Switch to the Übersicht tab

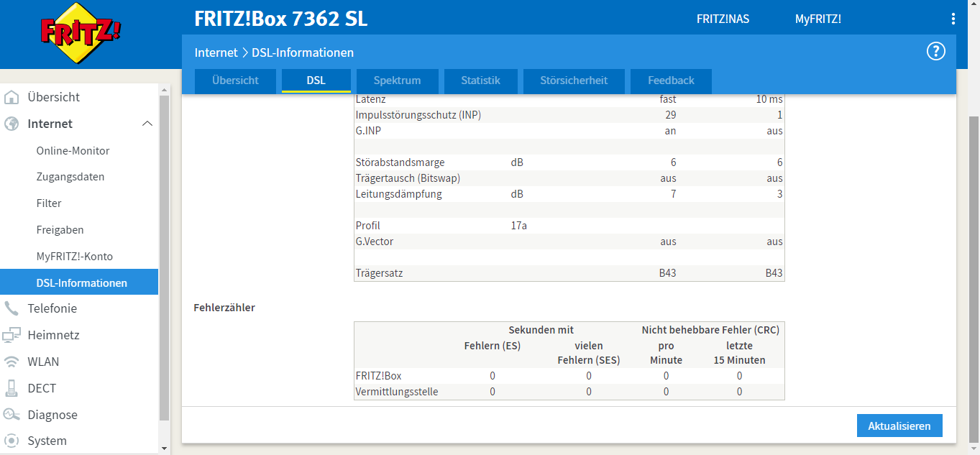tap(235, 81)
